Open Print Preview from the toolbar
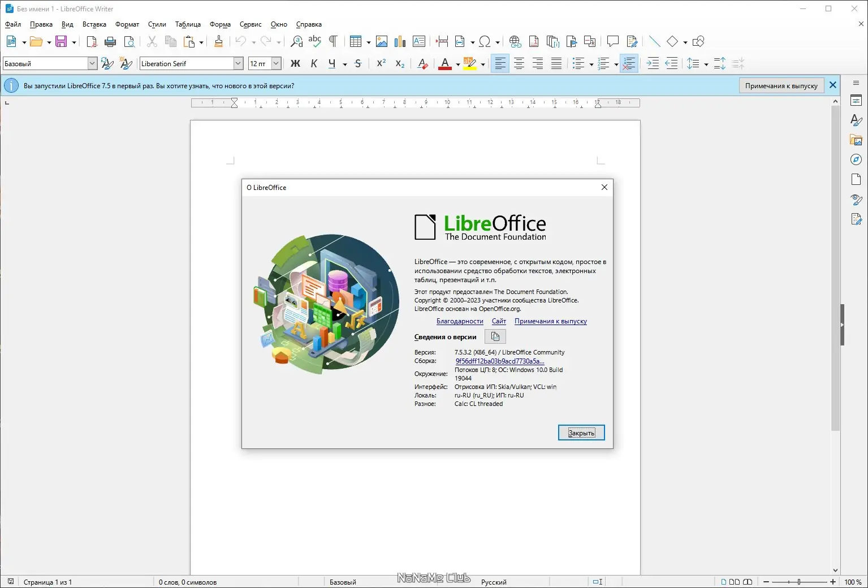Image resolution: width=868 pixels, height=588 pixels. 129,41
